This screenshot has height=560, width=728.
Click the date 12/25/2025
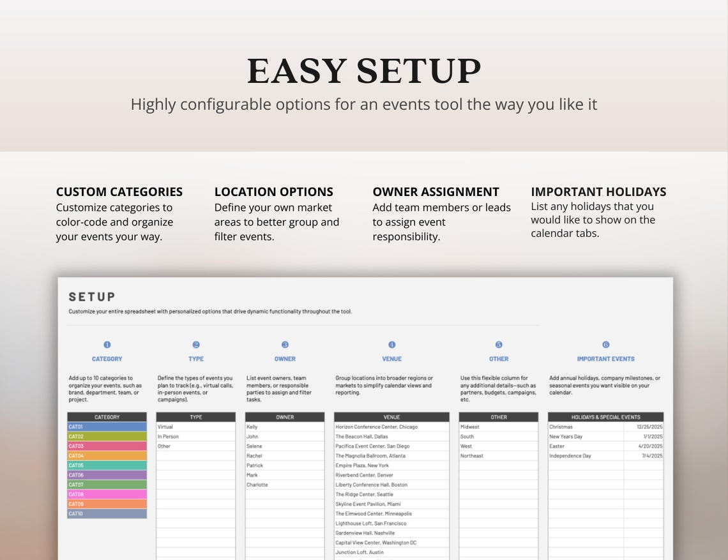coord(644,427)
